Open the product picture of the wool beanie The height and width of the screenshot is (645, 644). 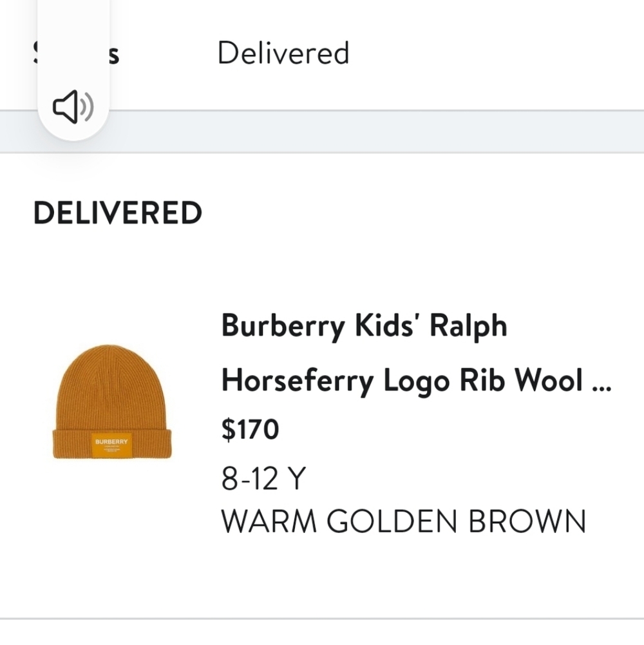114,400
